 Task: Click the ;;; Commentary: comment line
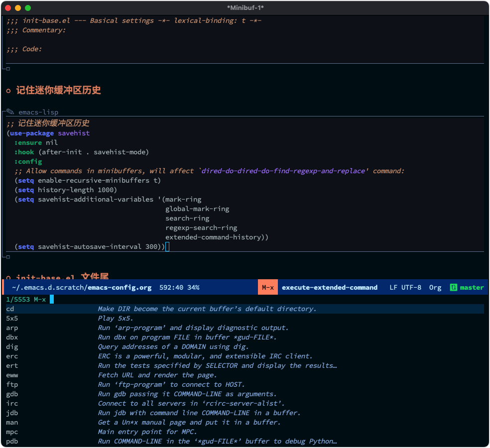pos(36,30)
